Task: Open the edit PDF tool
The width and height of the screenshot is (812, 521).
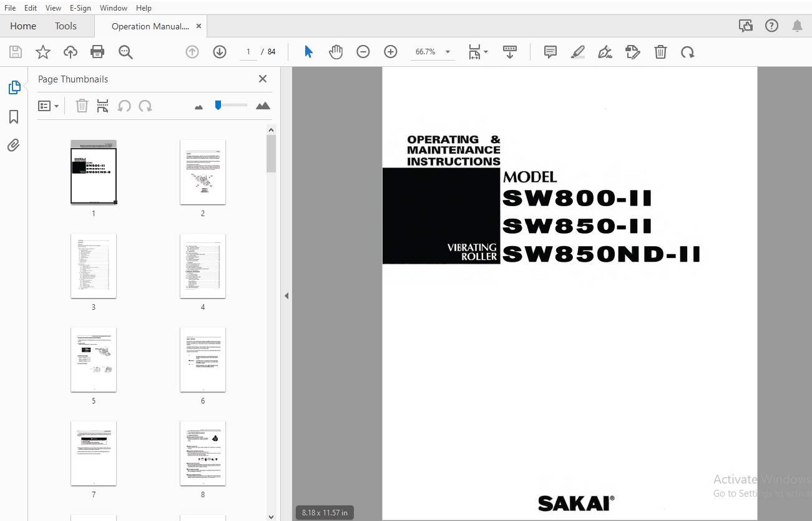Action: click(x=633, y=52)
